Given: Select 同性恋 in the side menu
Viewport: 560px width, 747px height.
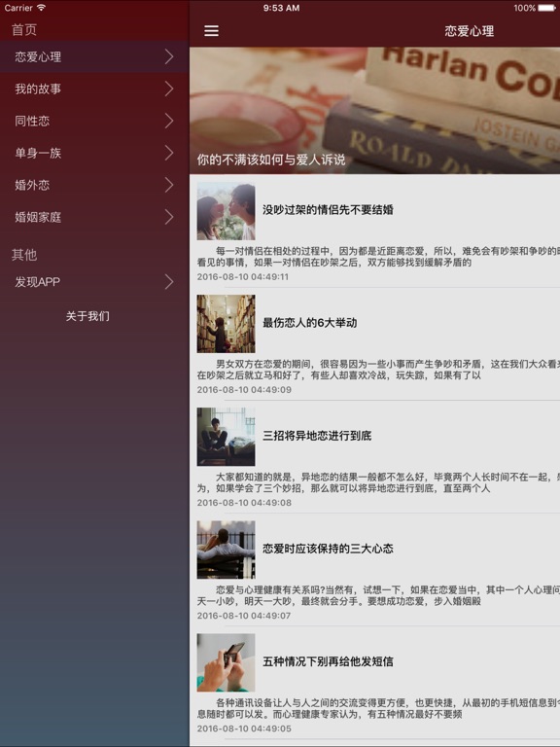Looking at the screenshot, I should click(94, 121).
